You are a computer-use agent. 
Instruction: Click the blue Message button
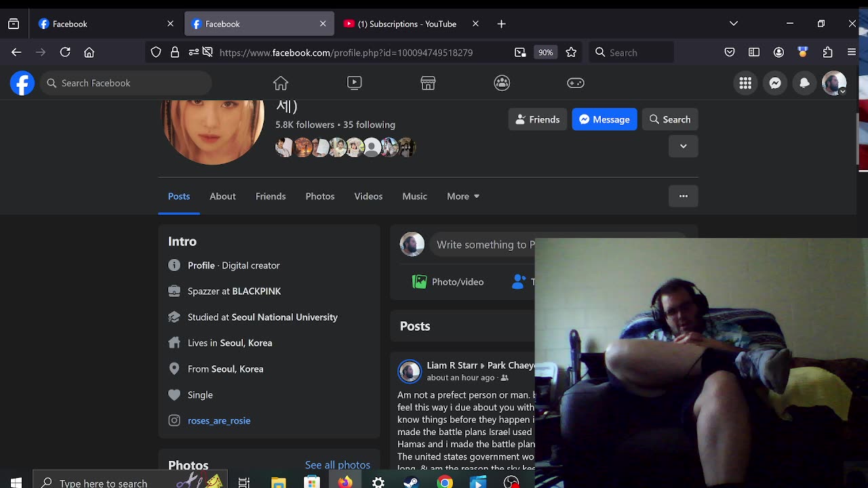[604, 119]
